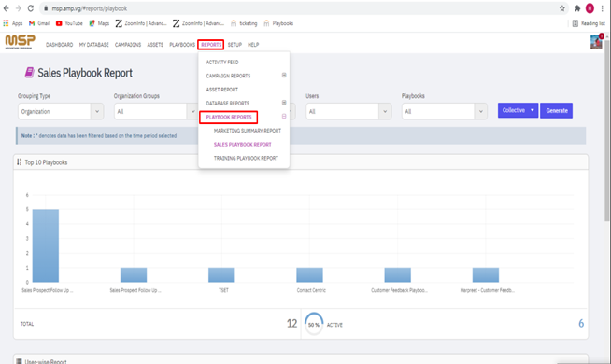Viewport: 611px width, 364px height.
Task: Open Reading list
Action: 589,23
